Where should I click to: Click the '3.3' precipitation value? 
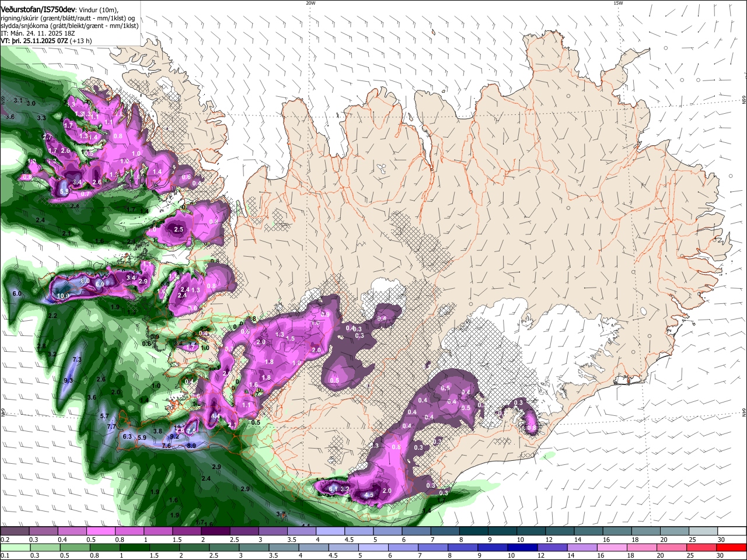point(41,118)
